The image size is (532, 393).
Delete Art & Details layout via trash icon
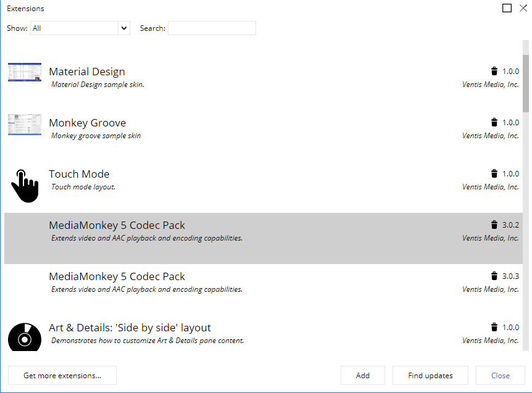click(494, 327)
